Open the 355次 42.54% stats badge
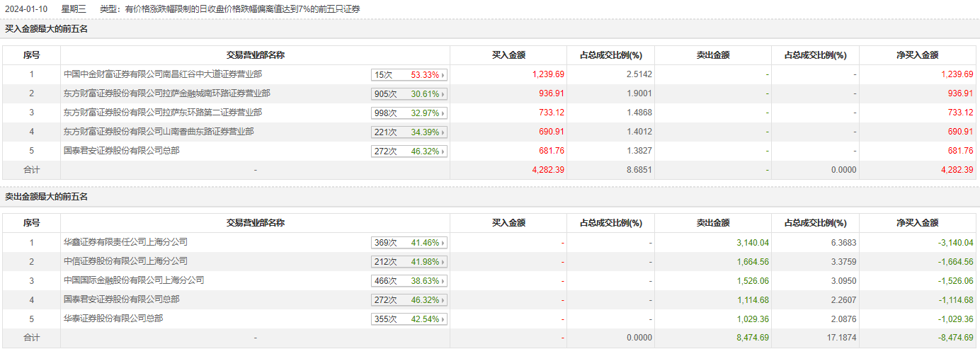 pos(409,319)
